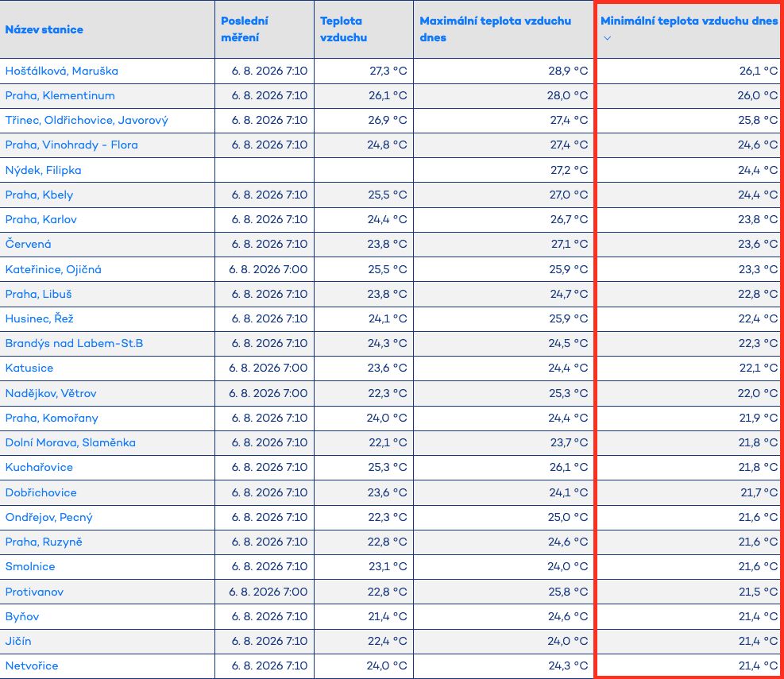This screenshot has width=784, height=679.
Task: Open station Praha, Karlov
Action: (41, 219)
